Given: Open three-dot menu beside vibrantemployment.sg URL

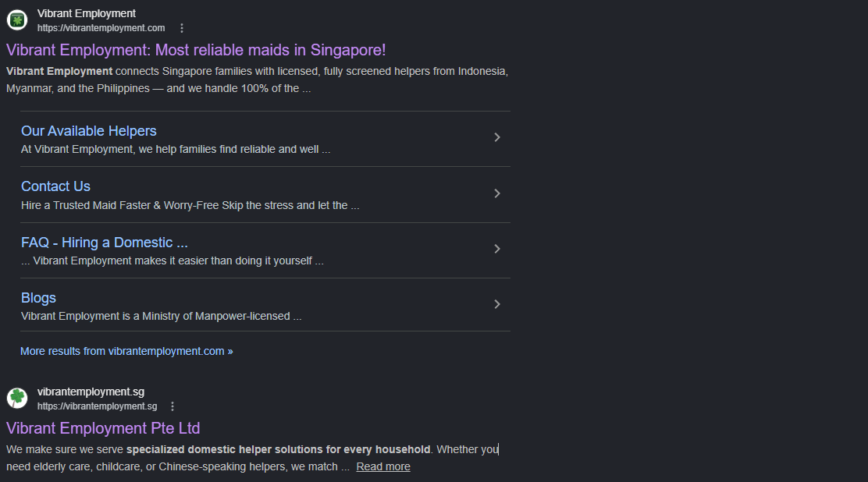Looking at the screenshot, I should pos(173,406).
